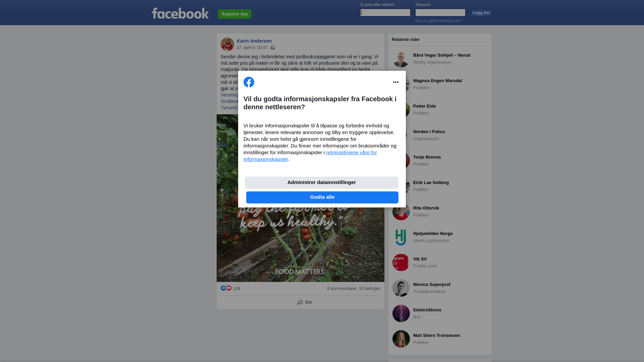Click the like reaction icon under post
The image size is (644, 362).
pos(223,288)
